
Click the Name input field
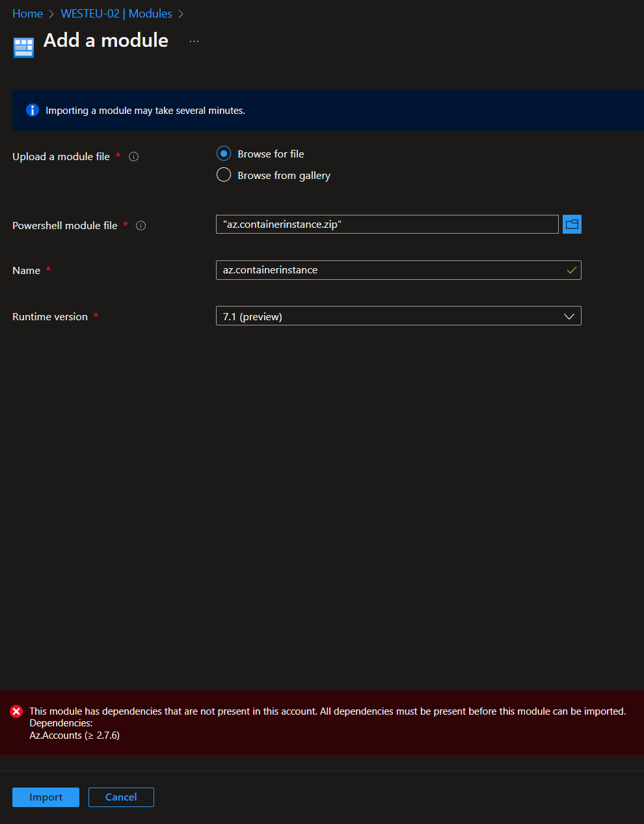(398, 270)
